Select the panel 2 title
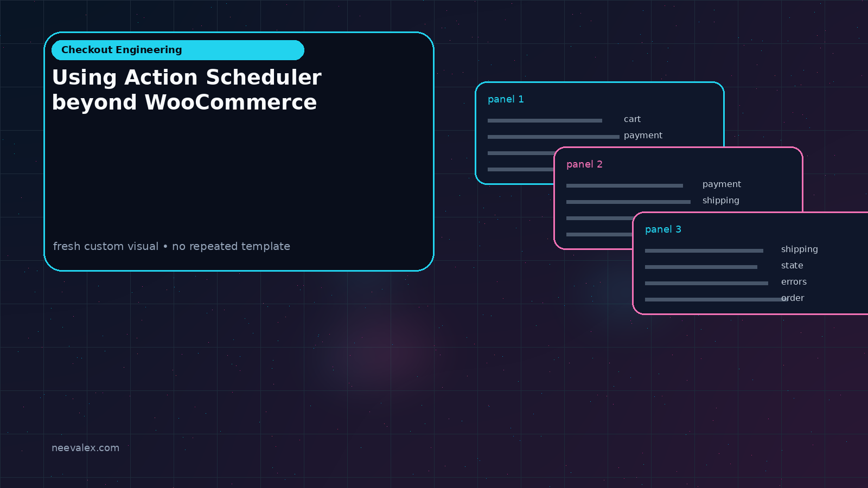This screenshot has height=488, width=868. [x=584, y=164]
